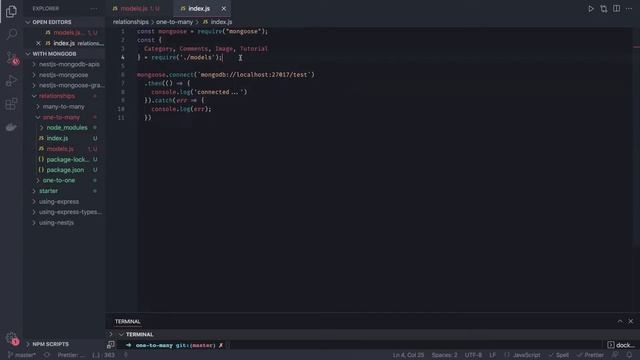Change end of line sequence LF
The image size is (640, 360).
click(493, 355)
